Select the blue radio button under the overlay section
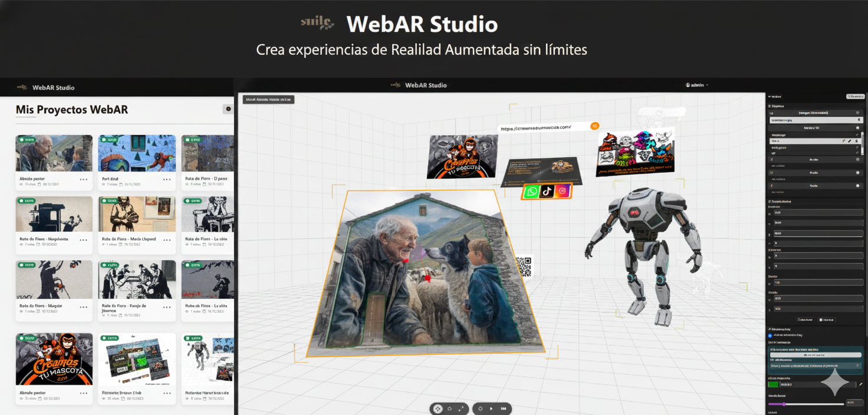 coord(770,335)
